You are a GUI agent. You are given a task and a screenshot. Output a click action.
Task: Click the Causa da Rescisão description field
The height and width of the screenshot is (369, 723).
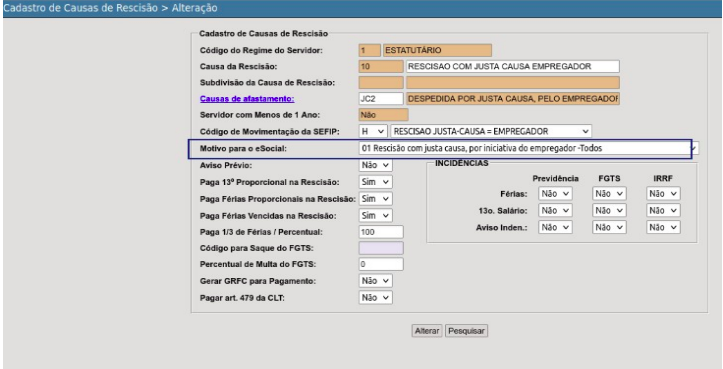click(x=513, y=66)
